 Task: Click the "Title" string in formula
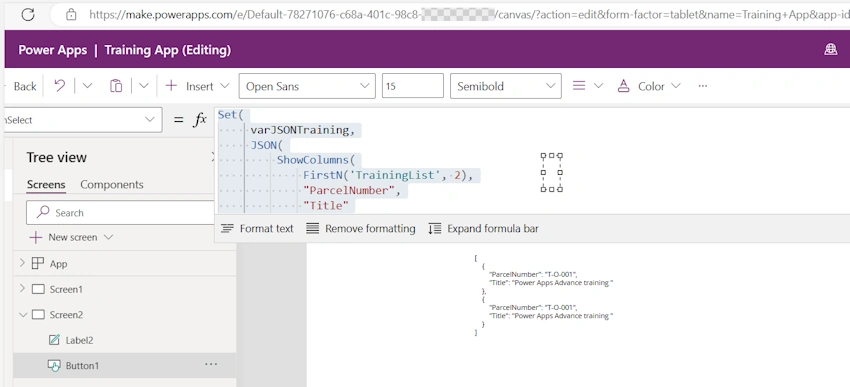click(x=325, y=206)
